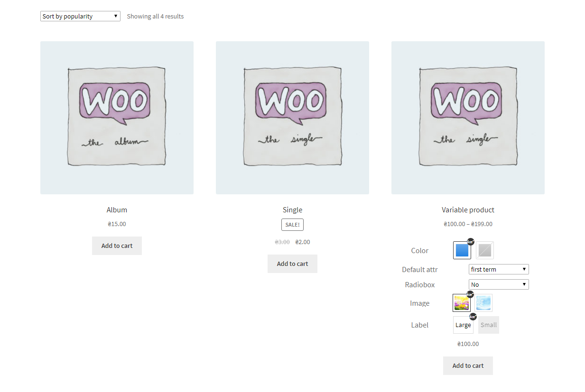Select the gray color swatch
Image resolution: width=585 pixels, height=392 pixels.
pos(485,250)
